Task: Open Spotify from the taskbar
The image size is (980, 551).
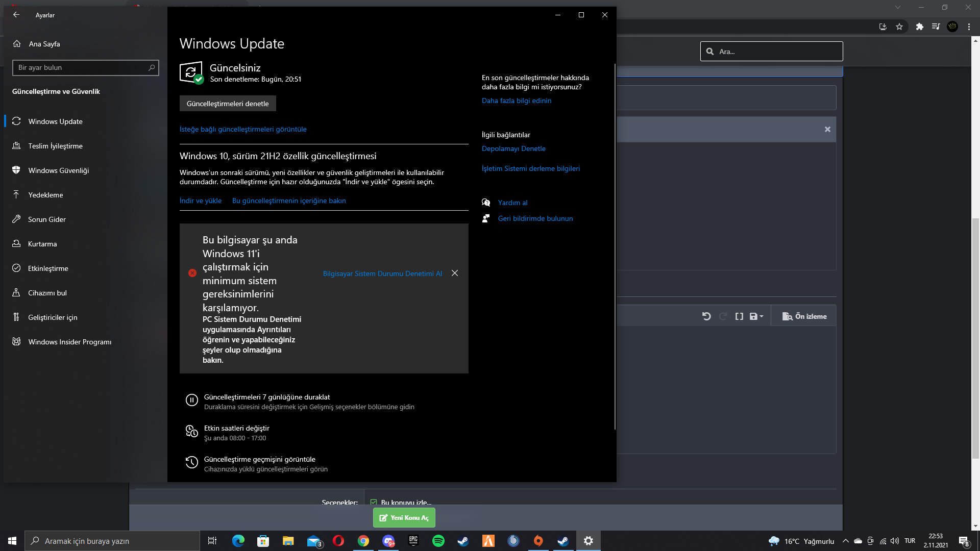Action: click(438, 541)
